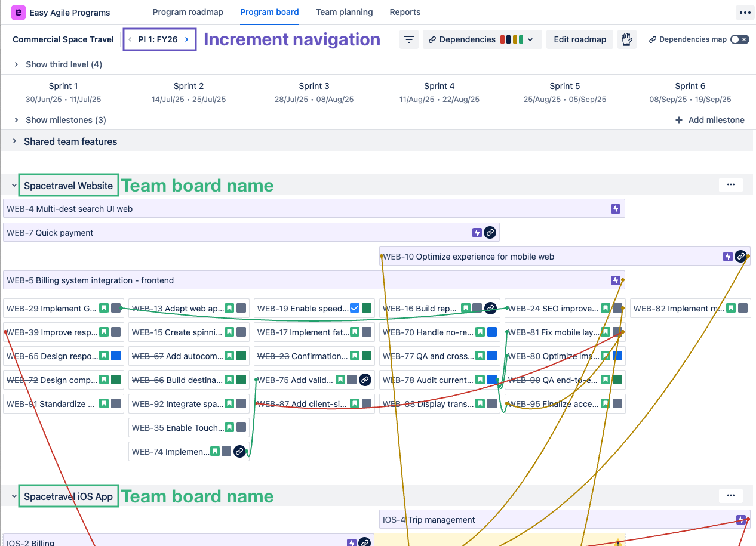The image size is (756, 546).
Task: Open the top-right more options menu
Action: click(744, 12)
